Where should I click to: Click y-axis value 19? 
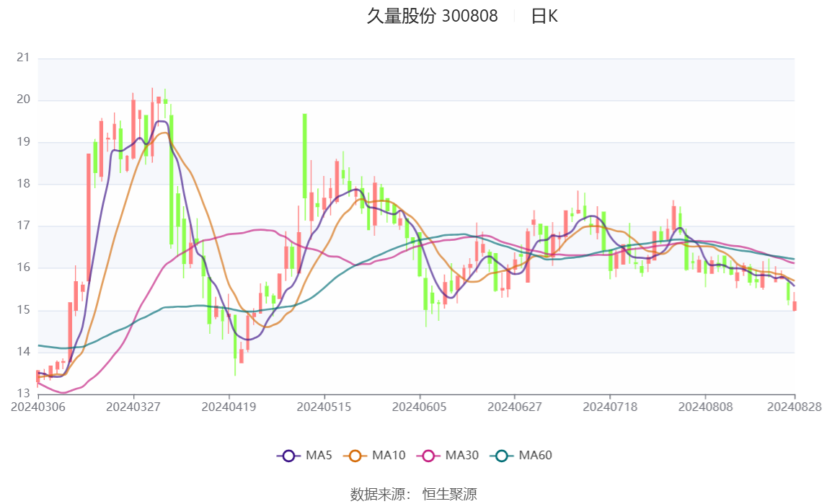tap(23, 142)
